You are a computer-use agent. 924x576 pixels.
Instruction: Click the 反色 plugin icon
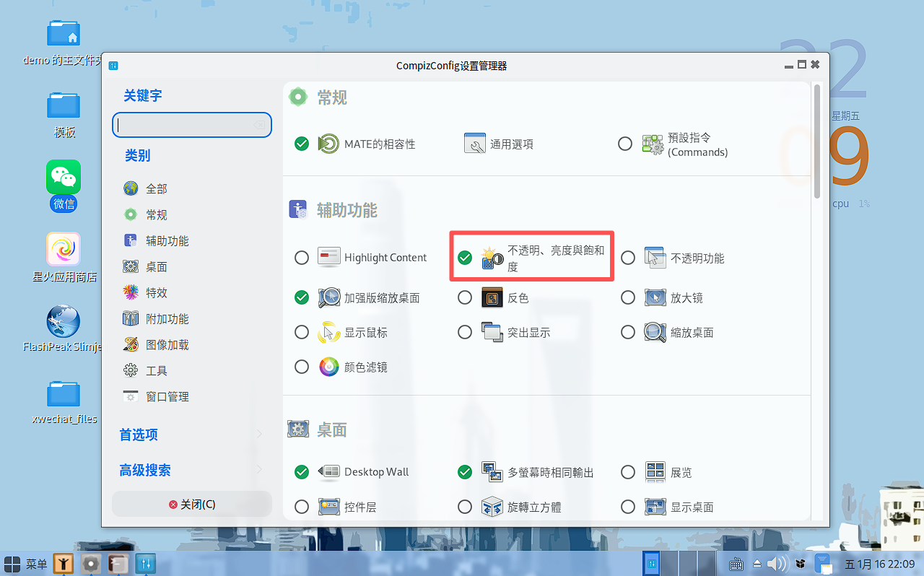492,297
